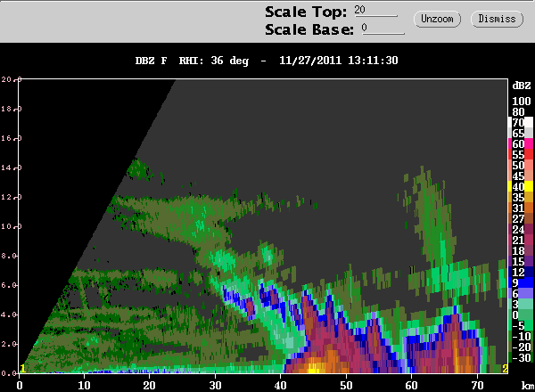Click the Unzoom button
This screenshot has width=535, height=392.
tap(437, 19)
